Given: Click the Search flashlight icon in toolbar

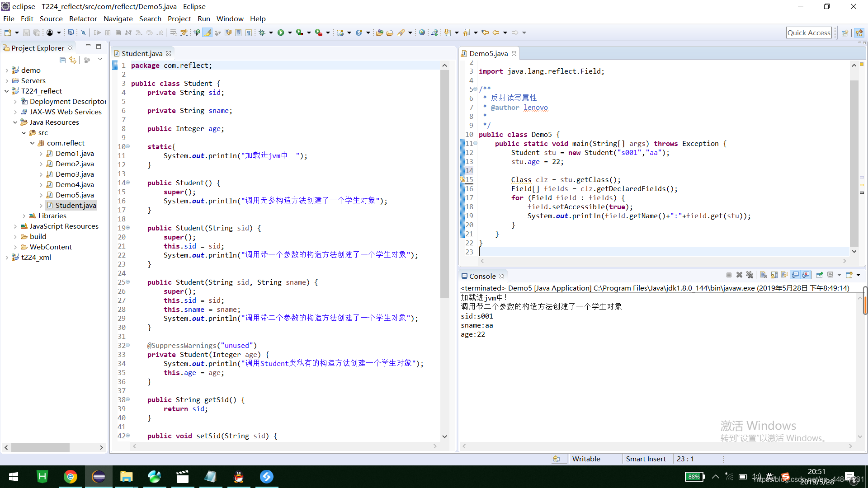Looking at the screenshot, I should [x=401, y=33].
